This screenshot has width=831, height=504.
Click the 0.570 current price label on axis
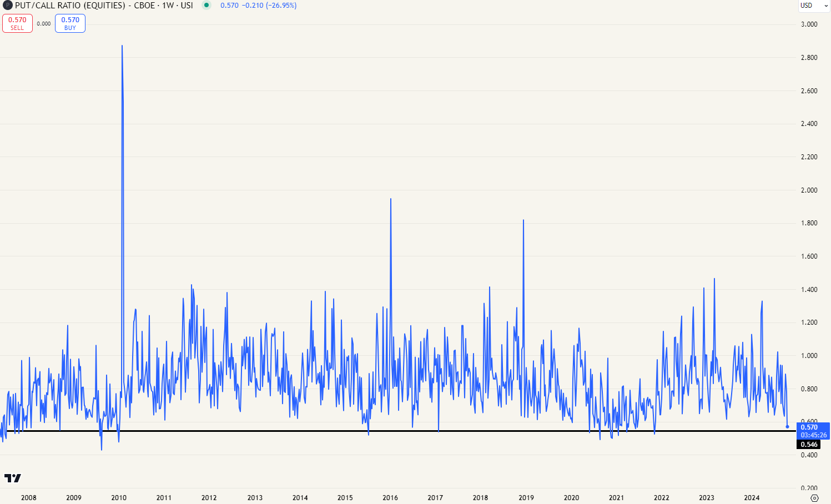click(809, 427)
